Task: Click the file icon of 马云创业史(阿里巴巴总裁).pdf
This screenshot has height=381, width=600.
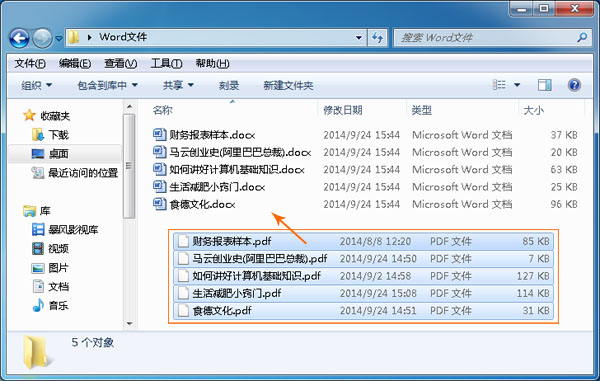Action: coord(183,259)
